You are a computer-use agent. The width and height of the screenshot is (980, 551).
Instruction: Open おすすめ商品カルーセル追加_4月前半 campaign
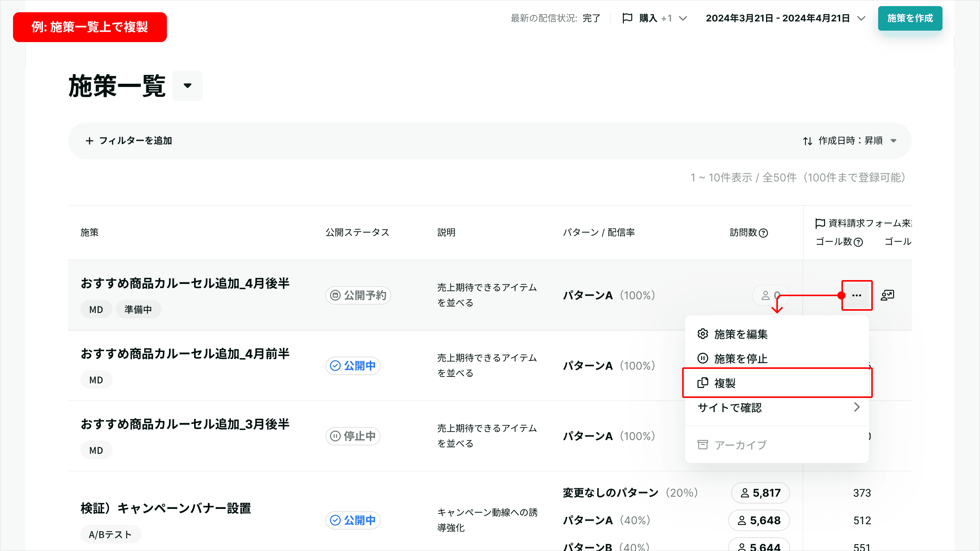tap(185, 354)
